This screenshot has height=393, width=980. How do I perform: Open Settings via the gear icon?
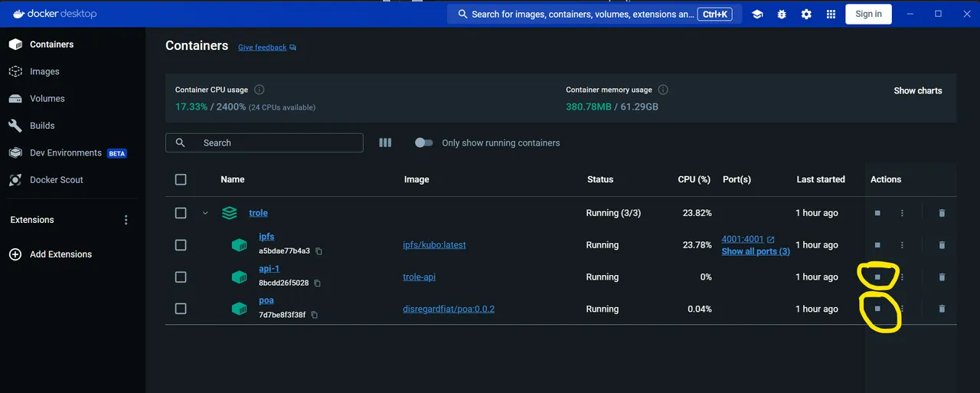pyautogui.click(x=806, y=14)
